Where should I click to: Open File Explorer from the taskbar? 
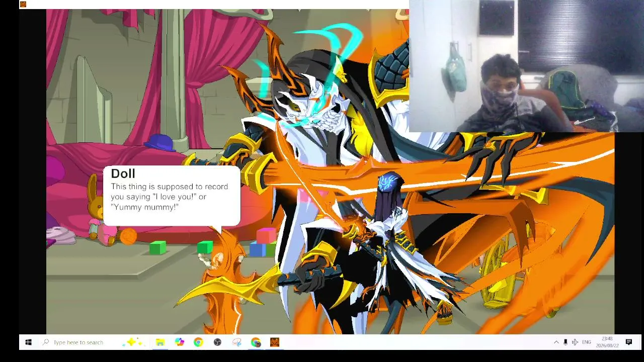[160, 342]
